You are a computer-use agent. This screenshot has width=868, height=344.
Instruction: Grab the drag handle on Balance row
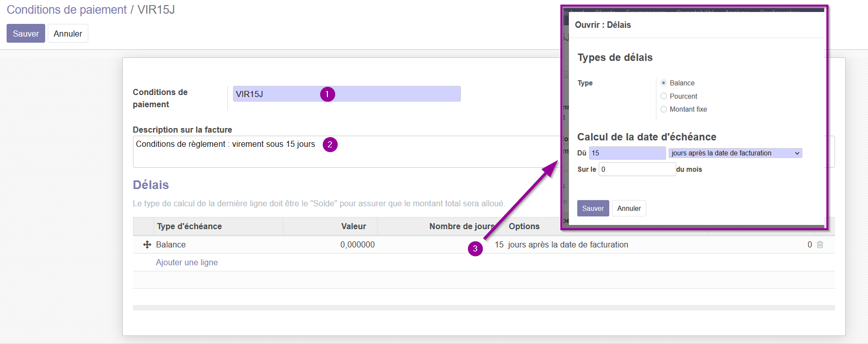coord(147,244)
